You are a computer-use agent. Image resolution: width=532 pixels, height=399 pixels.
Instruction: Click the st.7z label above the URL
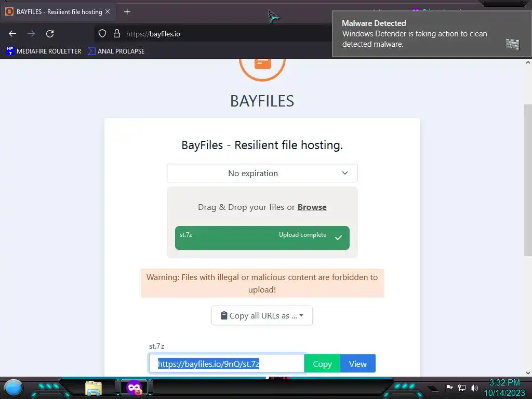157,346
